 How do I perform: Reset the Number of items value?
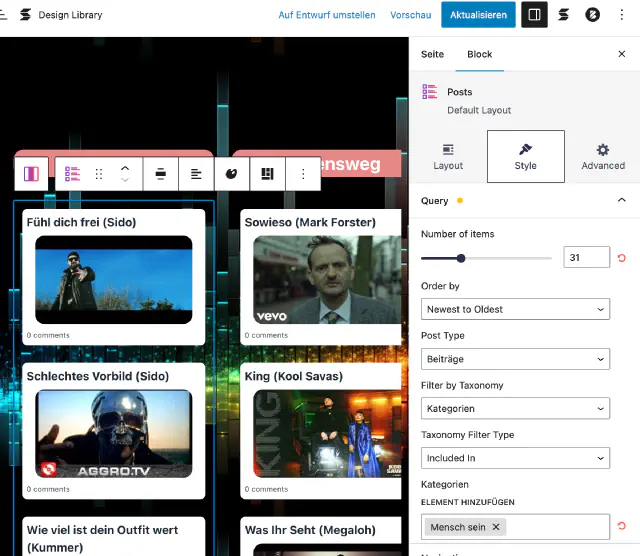pos(622,258)
